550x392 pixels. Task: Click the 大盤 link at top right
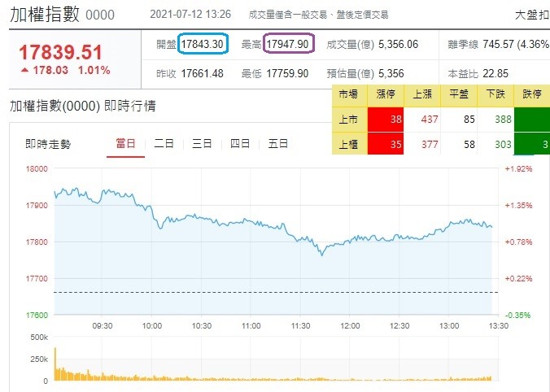(x=531, y=15)
